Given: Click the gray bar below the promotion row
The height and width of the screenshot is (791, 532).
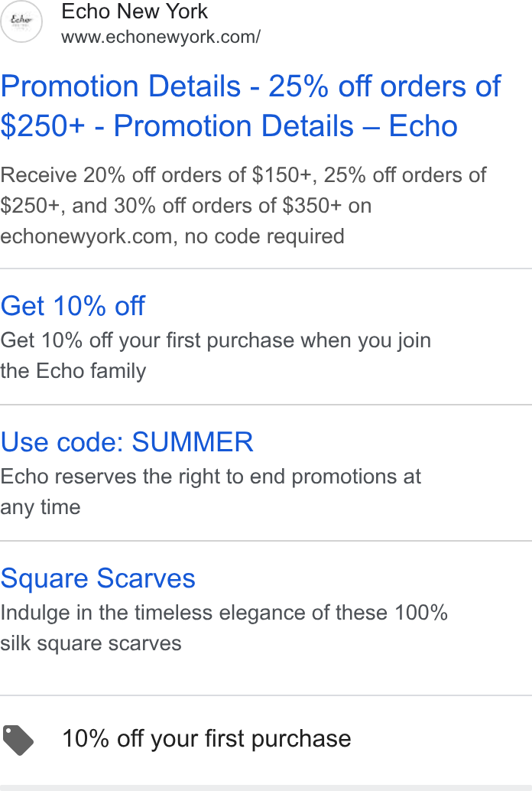Looking at the screenshot, I should pyautogui.click(x=266, y=788).
